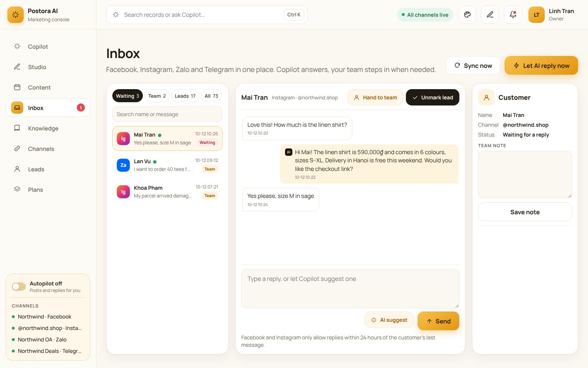Focus the Team Note text area
588x368 pixels.
[x=525, y=175]
